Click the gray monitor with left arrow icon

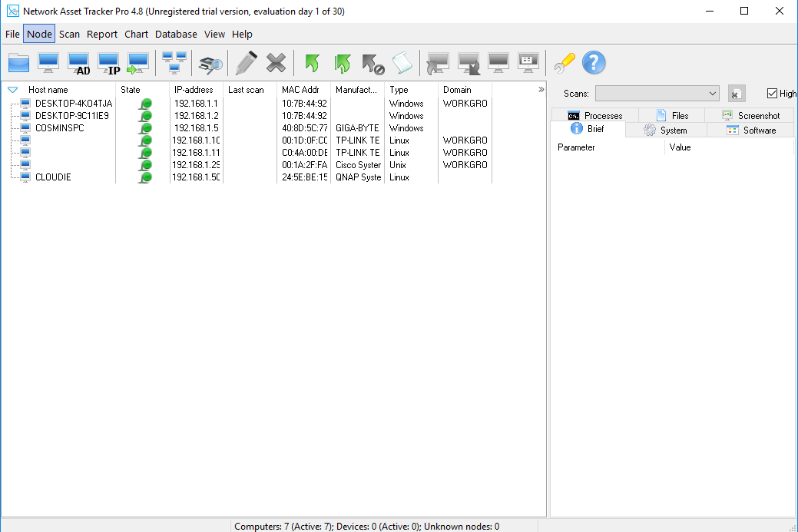pos(438,63)
